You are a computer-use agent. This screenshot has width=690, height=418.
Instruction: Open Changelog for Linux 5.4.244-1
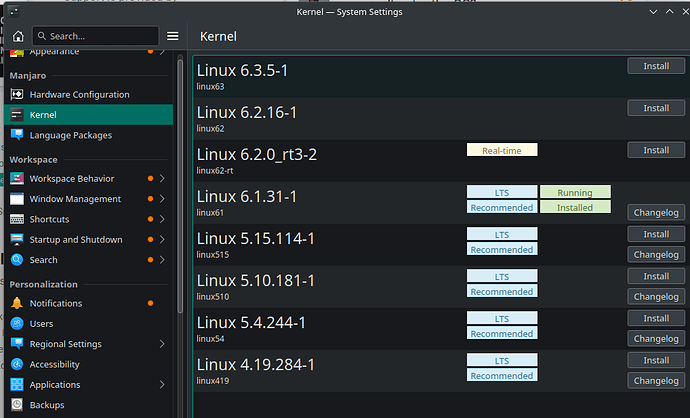tap(656, 338)
